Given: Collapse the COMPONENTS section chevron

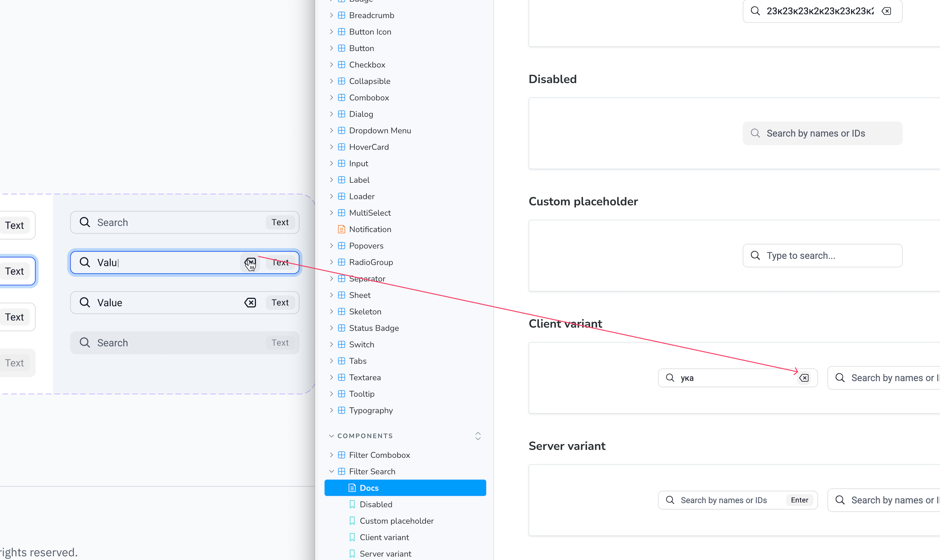Looking at the screenshot, I should [x=331, y=436].
